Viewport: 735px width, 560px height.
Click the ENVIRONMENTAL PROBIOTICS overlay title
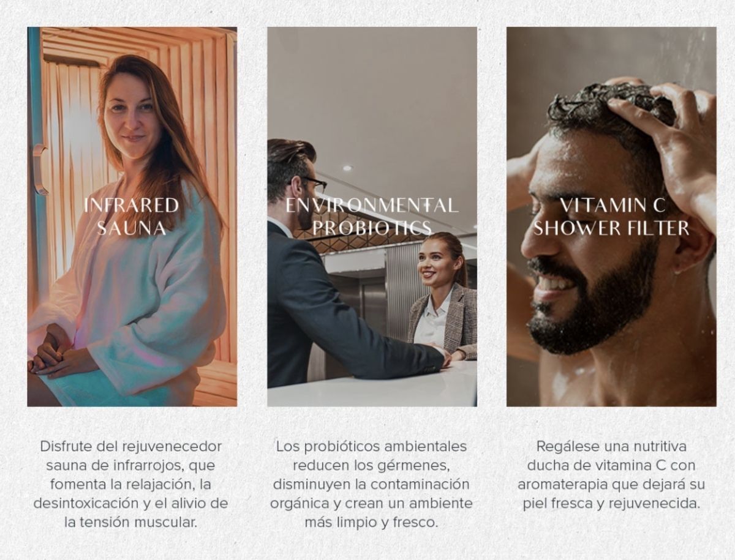372,216
